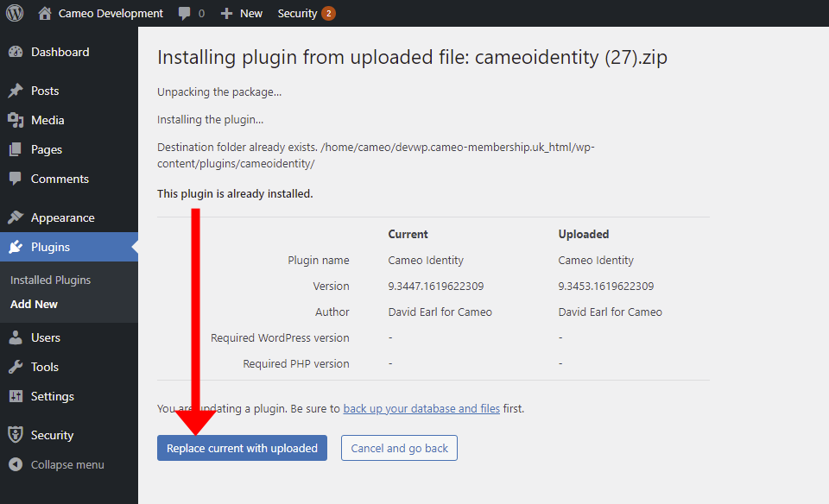829x504 pixels.
Task: Click the Required WordPress version label
Action: pos(280,337)
